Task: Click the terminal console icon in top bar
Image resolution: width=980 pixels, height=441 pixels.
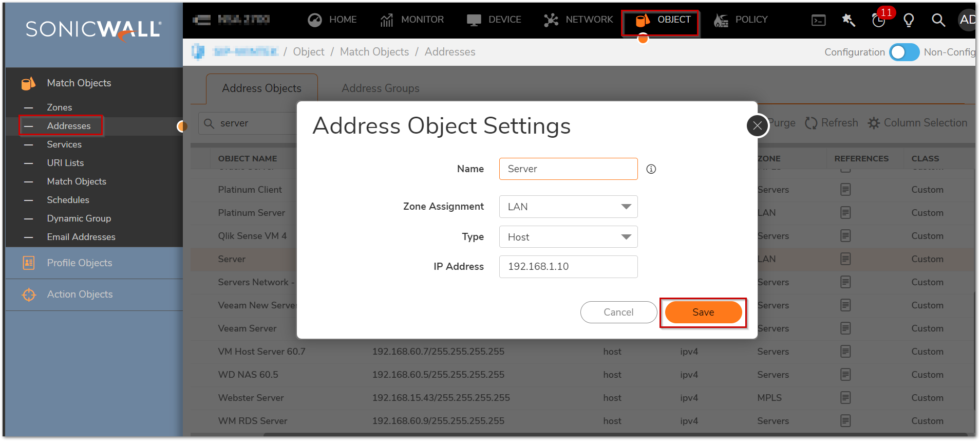Action: click(819, 20)
